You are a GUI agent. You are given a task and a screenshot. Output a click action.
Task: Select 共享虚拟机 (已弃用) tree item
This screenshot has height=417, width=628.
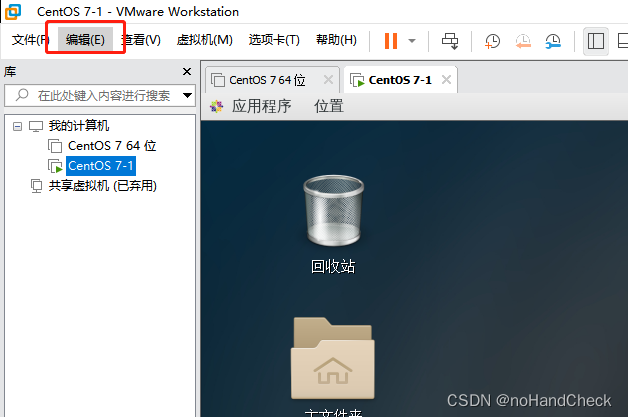pos(103,186)
